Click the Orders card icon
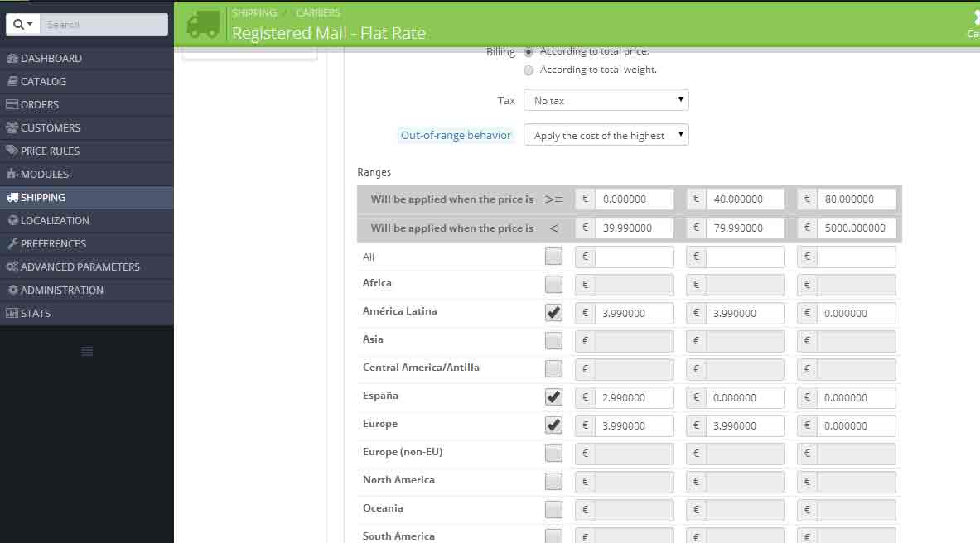The height and width of the screenshot is (543, 980). (x=12, y=104)
